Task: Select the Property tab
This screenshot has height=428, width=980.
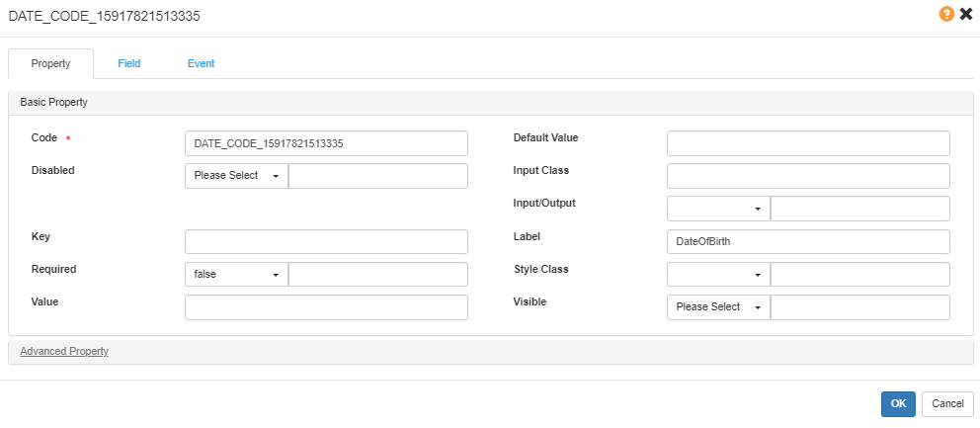Action: point(50,63)
